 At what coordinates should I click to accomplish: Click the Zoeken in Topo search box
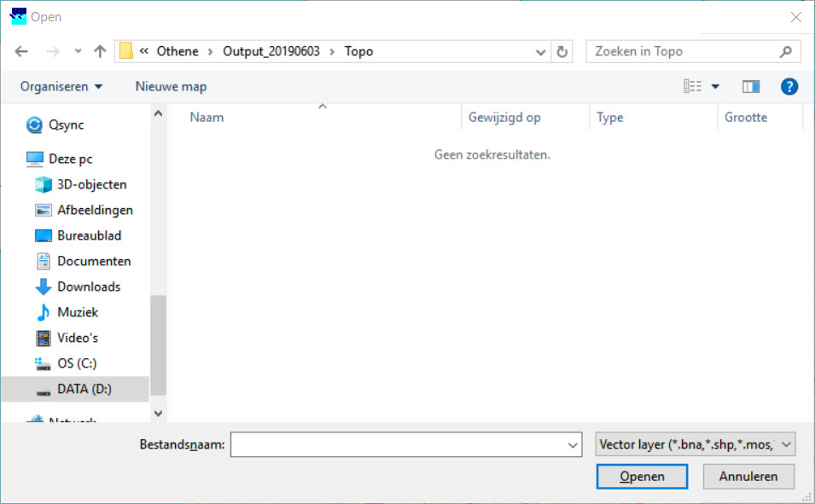(683, 52)
